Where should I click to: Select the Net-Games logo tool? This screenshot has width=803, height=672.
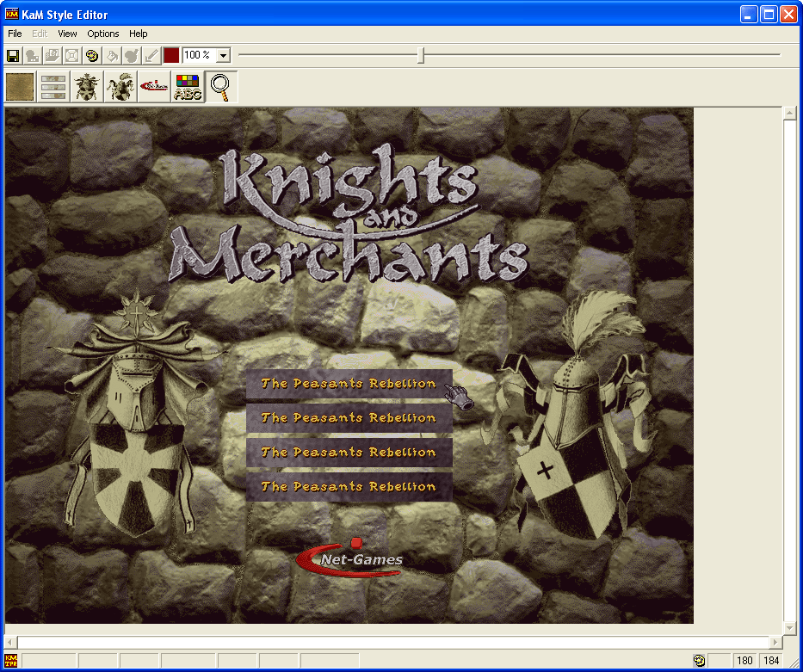[x=154, y=87]
